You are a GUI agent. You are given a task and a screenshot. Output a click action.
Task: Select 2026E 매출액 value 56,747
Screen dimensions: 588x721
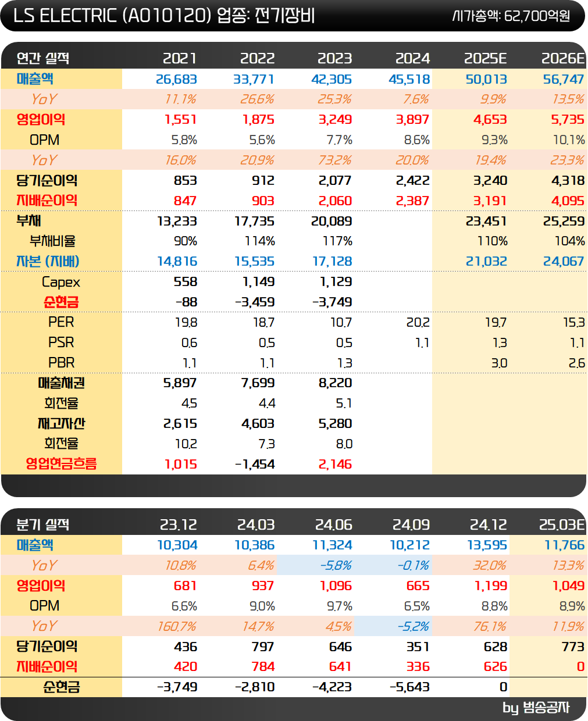(564, 79)
